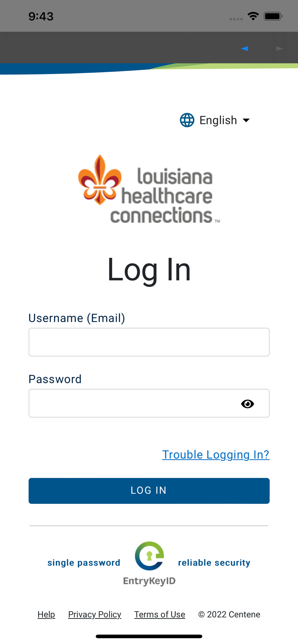The height and width of the screenshot is (644, 298).
Task: Tap the cellular signal dots indicator
Action: pos(236,19)
